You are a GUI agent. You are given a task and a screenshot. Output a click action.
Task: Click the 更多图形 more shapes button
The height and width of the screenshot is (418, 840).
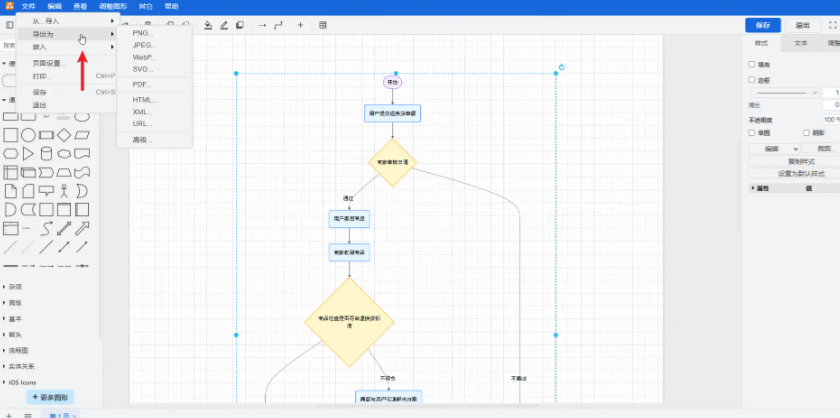(50, 397)
